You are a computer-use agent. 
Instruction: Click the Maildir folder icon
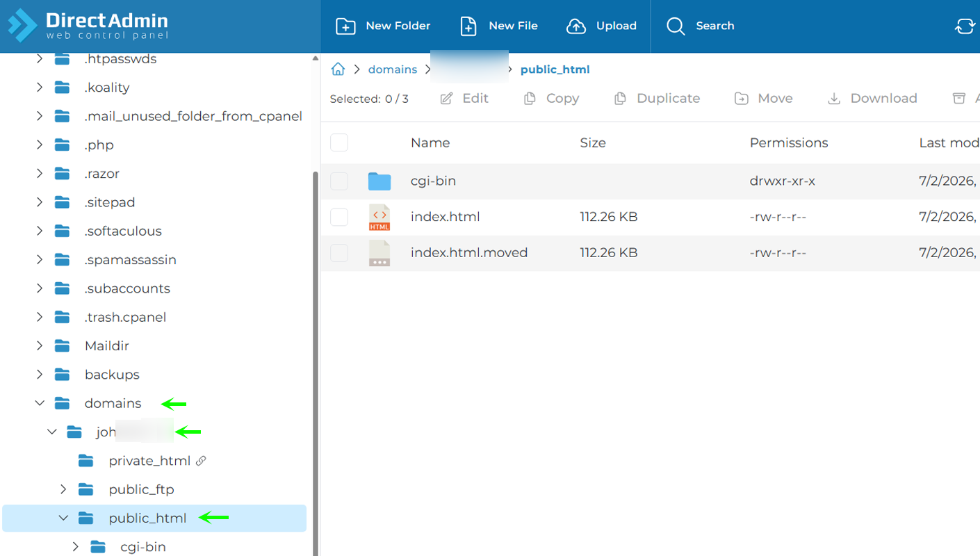[63, 346]
